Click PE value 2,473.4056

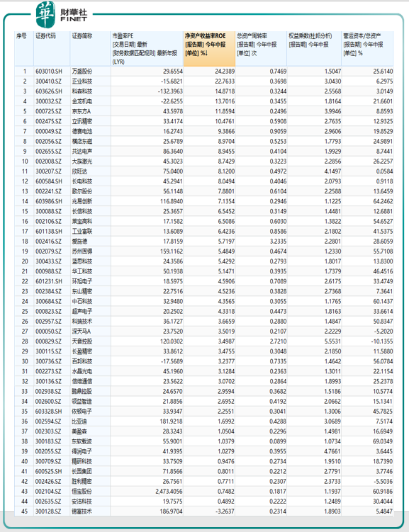[x=169, y=492]
